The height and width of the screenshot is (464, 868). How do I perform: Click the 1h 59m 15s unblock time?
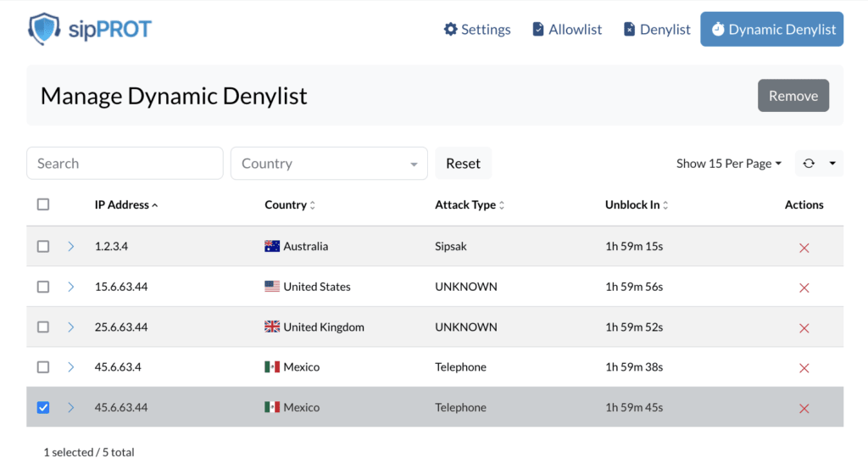pos(634,246)
